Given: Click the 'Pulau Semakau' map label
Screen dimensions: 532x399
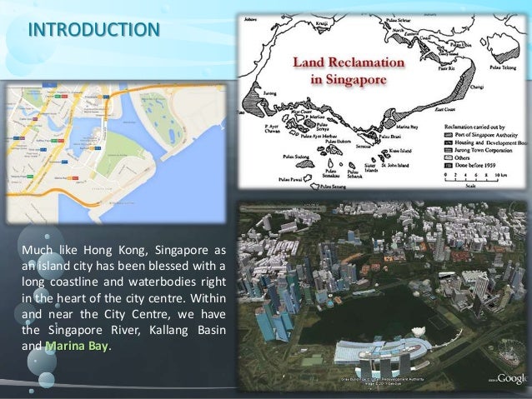Looking at the screenshot, I should pos(331,173).
